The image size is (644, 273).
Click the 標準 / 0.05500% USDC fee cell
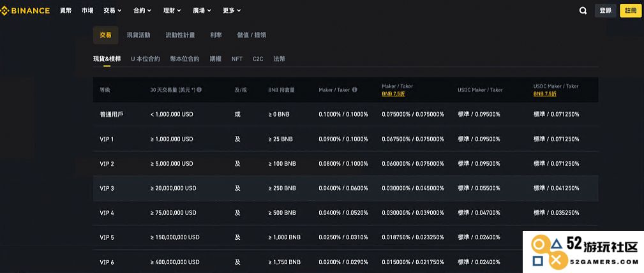tap(479, 188)
